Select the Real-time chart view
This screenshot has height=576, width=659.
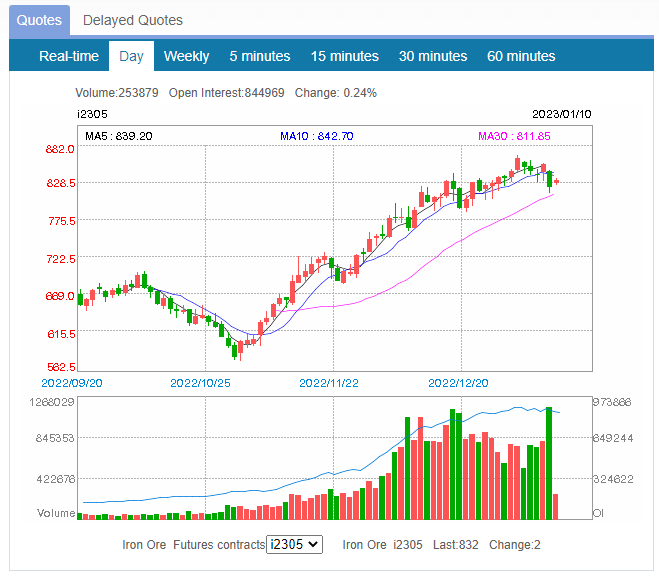(x=69, y=56)
